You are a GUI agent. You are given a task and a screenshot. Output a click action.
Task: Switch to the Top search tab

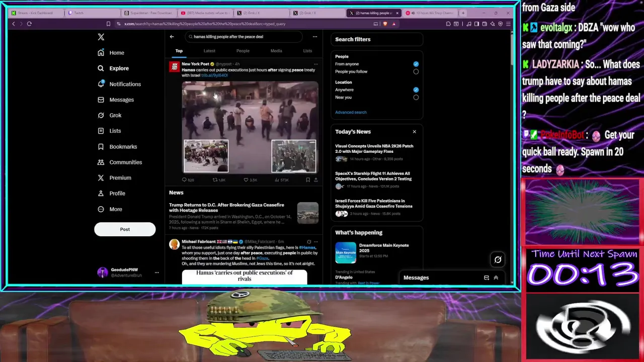click(x=179, y=51)
